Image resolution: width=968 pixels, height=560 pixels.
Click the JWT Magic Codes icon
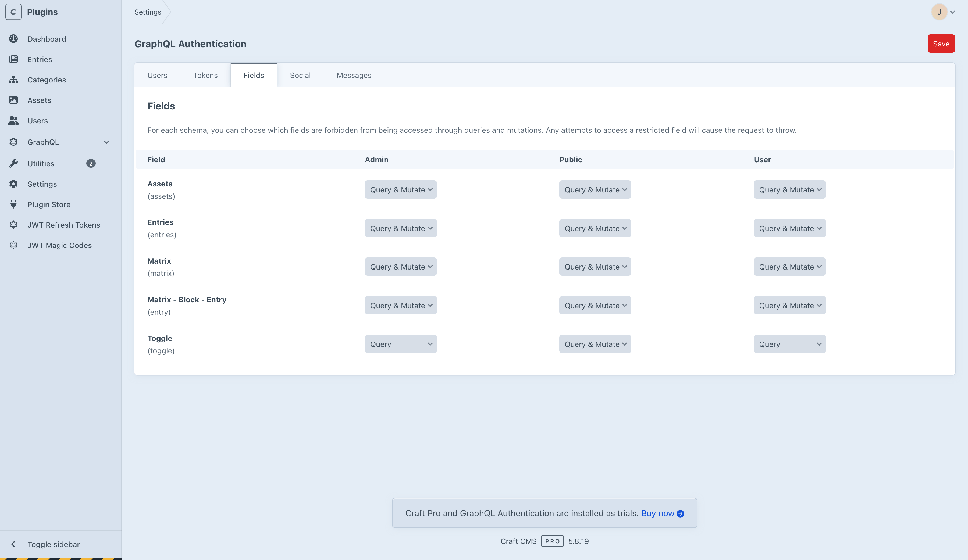[x=13, y=245]
